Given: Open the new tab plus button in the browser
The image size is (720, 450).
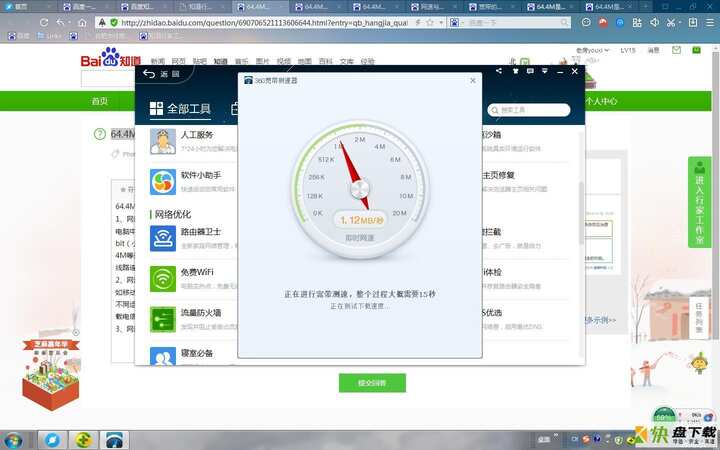Looking at the screenshot, I should 645,6.
